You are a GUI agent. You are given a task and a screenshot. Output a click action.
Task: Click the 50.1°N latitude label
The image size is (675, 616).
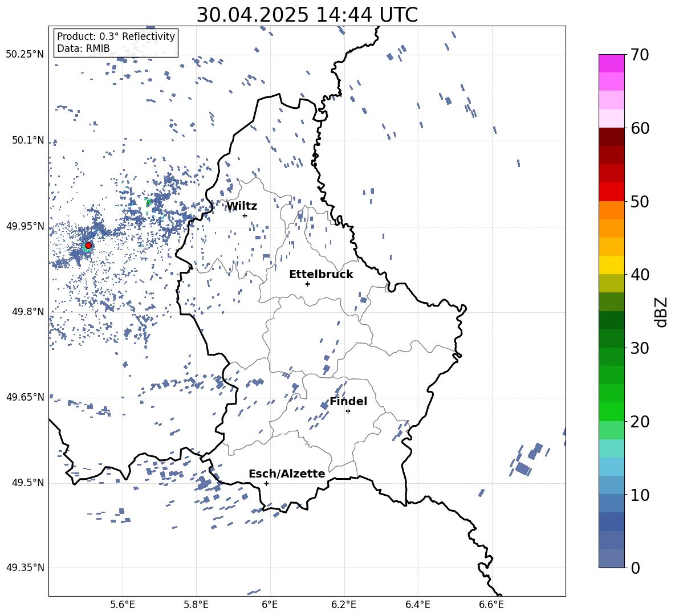[x=27, y=141]
